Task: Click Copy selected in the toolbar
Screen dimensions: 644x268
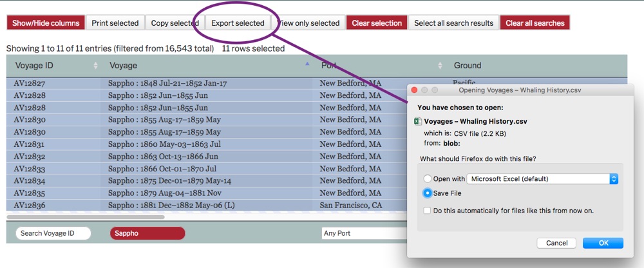Action: click(x=175, y=23)
